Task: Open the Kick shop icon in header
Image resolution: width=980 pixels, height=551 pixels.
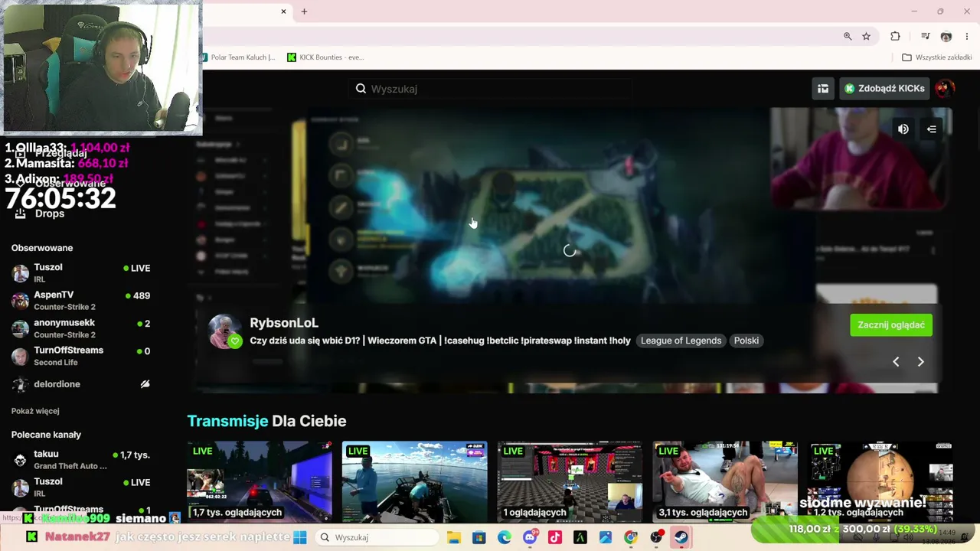Action: [823, 89]
